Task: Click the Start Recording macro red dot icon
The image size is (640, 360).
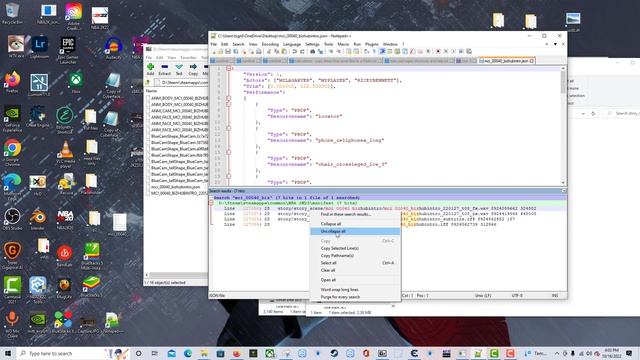Action: tap(438, 52)
